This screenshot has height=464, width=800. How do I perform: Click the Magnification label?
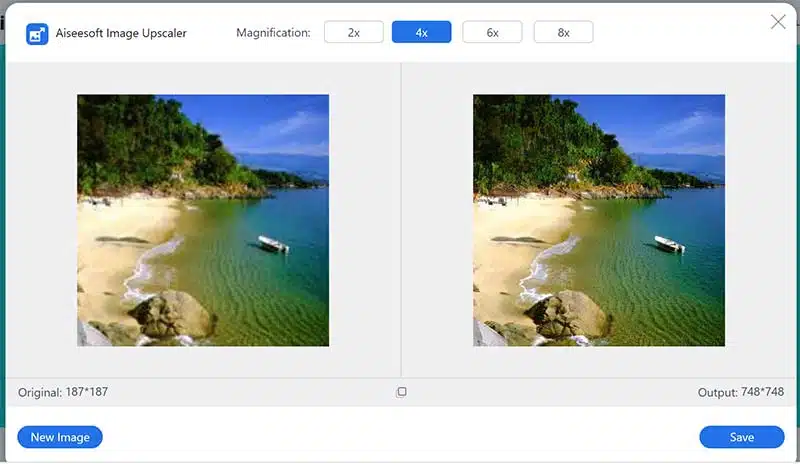(273, 33)
